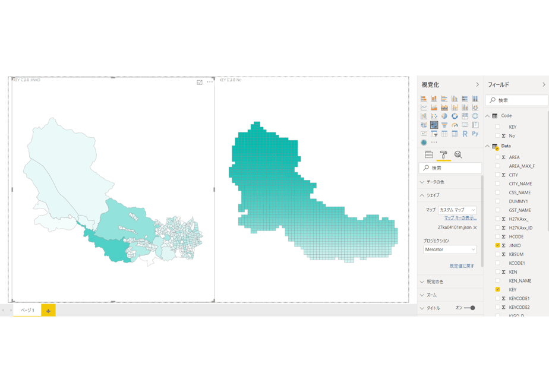Select the pie chart visual
Image resolution: width=549 pixels, height=392 pixels.
(444, 116)
